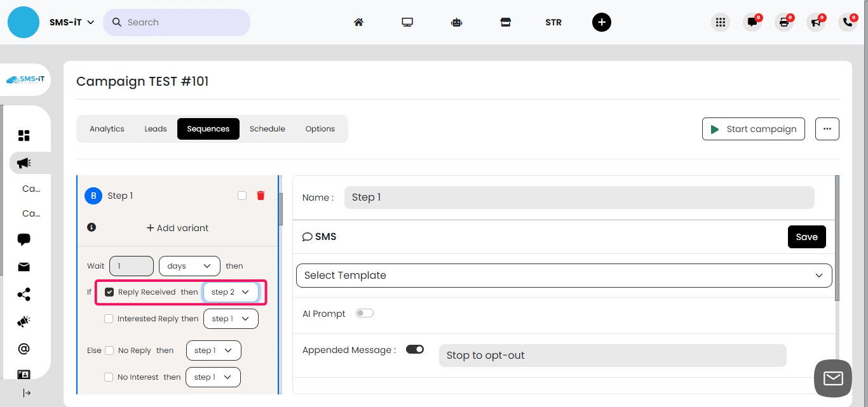Select the megaphone Campaigns icon in sidebar
The width and height of the screenshot is (868, 407).
(x=24, y=162)
